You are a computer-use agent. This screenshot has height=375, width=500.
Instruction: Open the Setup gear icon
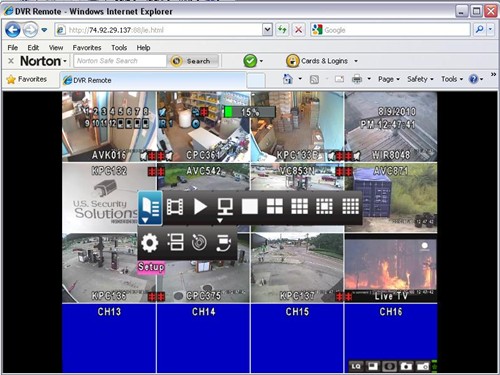coord(149,243)
